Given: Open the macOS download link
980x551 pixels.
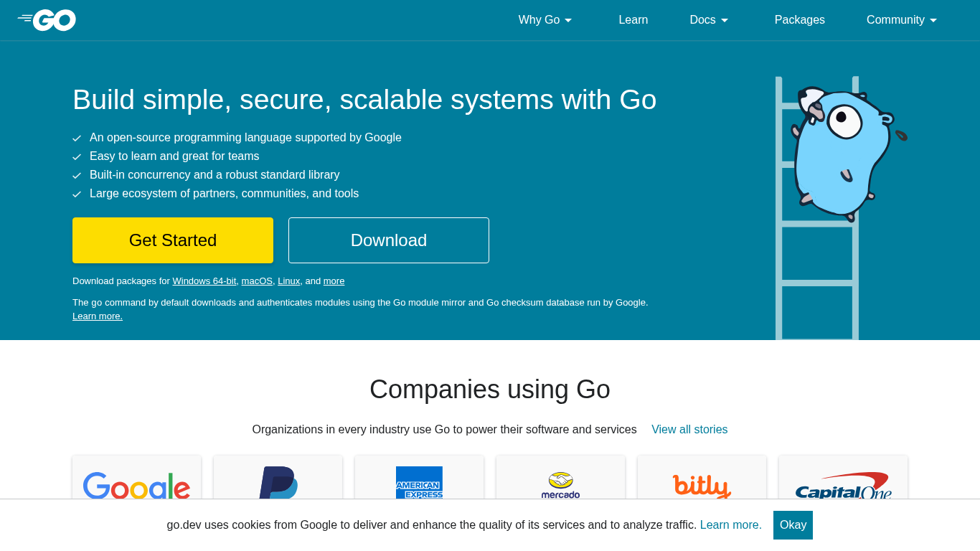Looking at the screenshot, I should (257, 281).
